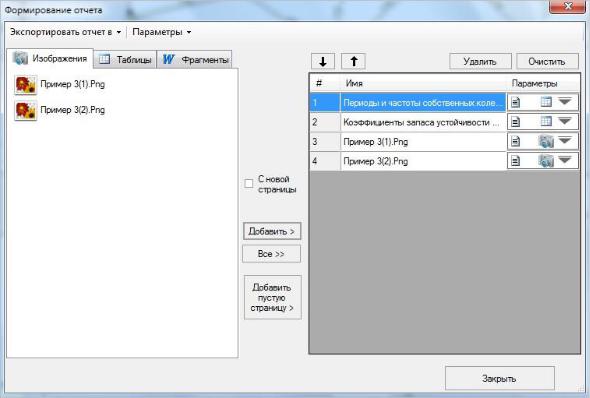
Task: Click the Все >> button
Action: coord(271,254)
